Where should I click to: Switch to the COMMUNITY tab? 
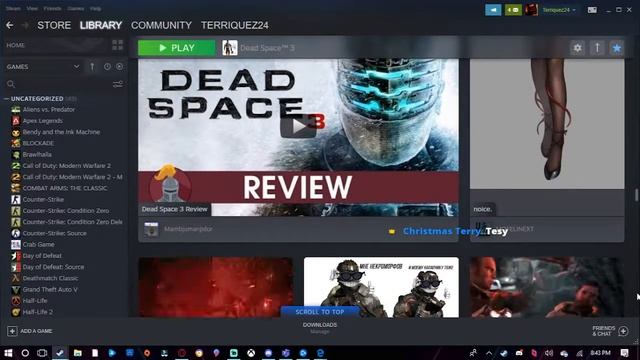[x=161, y=25]
